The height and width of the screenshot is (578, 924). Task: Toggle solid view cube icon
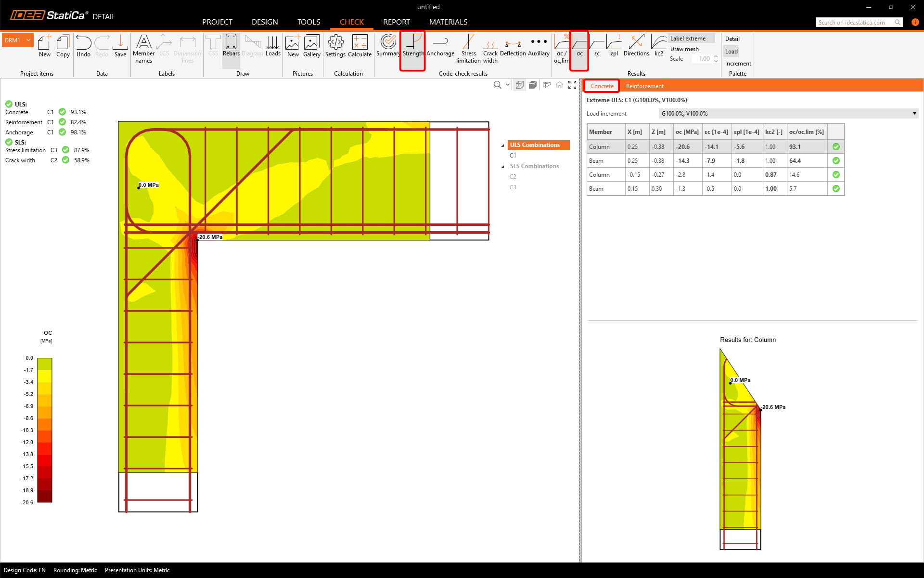(x=533, y=85)
